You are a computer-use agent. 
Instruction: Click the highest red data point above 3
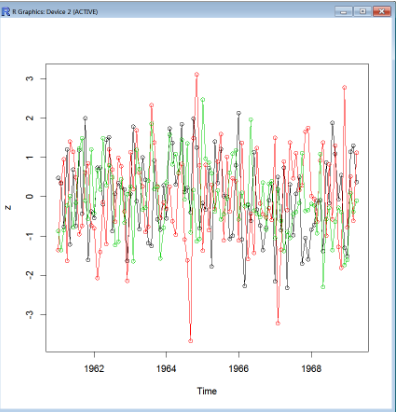(x=197, y=75)
